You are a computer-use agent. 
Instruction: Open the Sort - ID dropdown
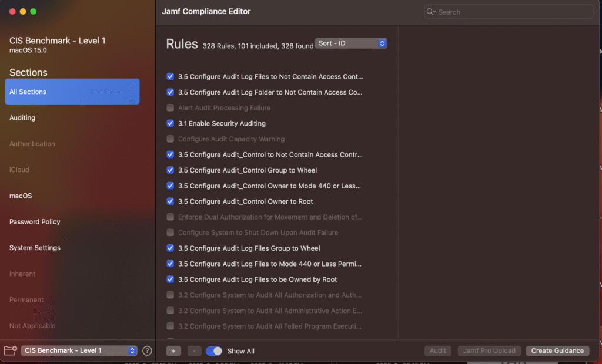click(351, 43)
